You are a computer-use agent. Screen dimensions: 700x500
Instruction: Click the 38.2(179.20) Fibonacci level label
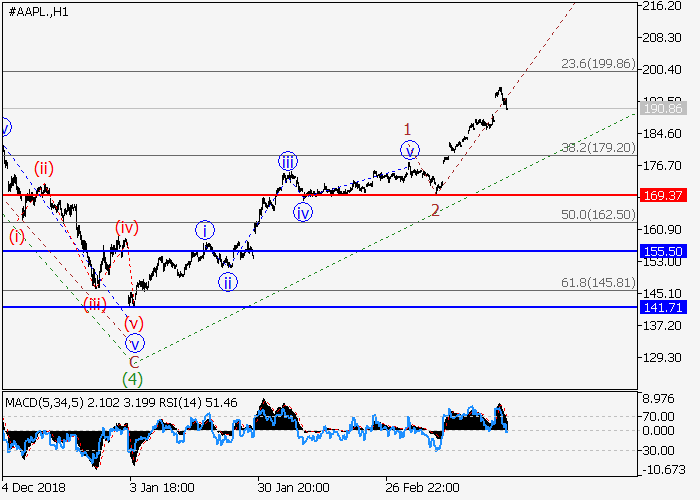(598, 148)
